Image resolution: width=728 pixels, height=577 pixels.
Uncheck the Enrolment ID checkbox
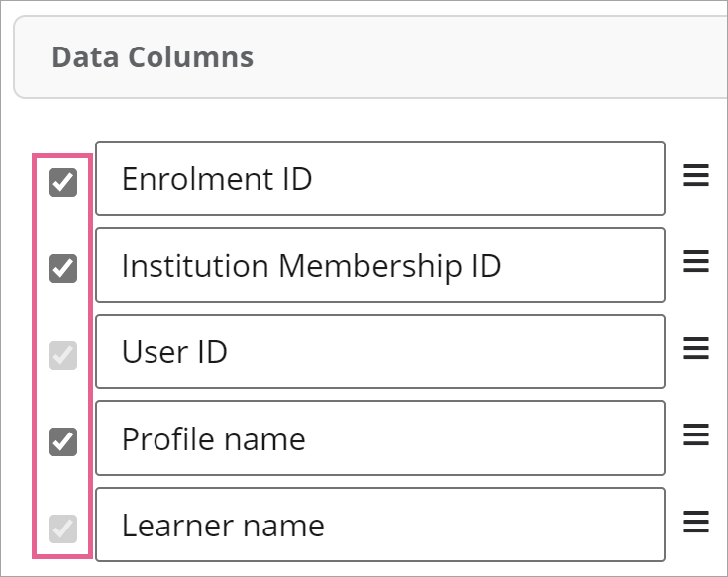(62, 183)
